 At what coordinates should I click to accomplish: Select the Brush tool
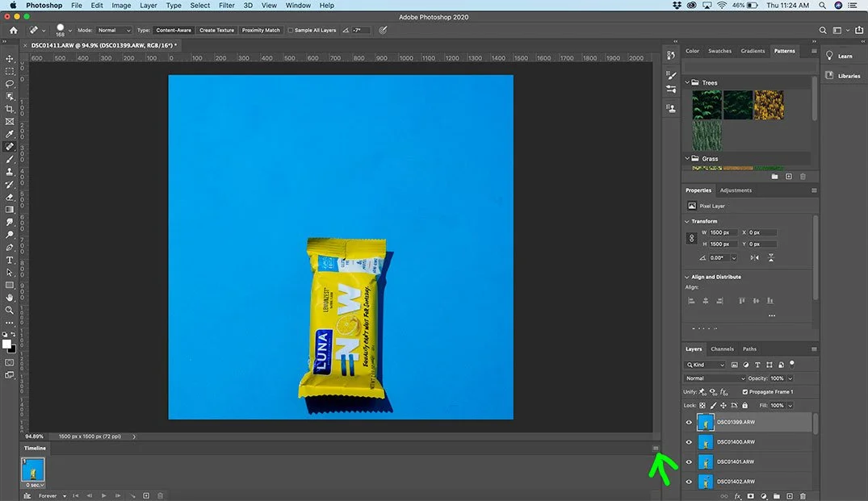10,159
